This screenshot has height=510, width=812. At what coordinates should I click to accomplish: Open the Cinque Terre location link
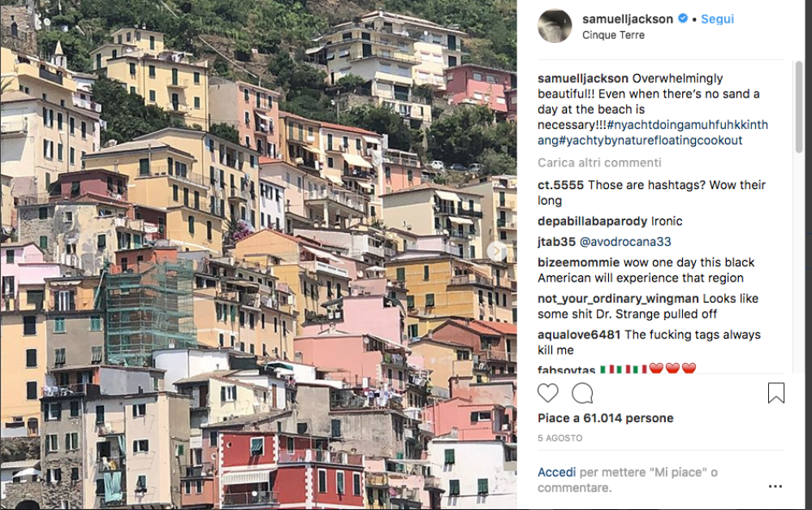[613, 35]
